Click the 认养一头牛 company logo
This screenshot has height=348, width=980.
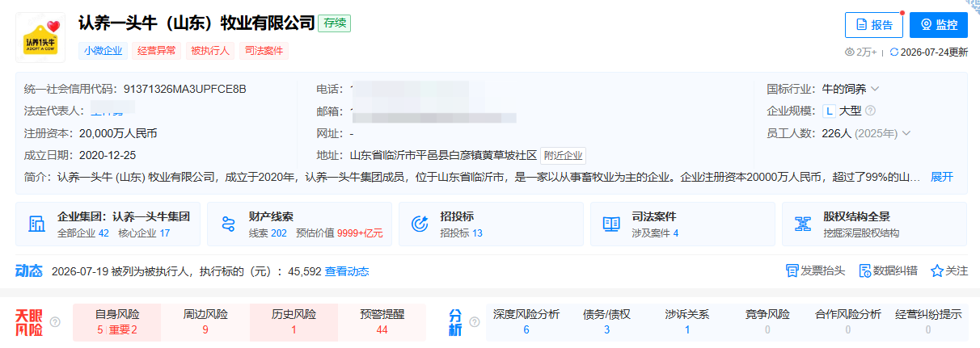(40, 37)
